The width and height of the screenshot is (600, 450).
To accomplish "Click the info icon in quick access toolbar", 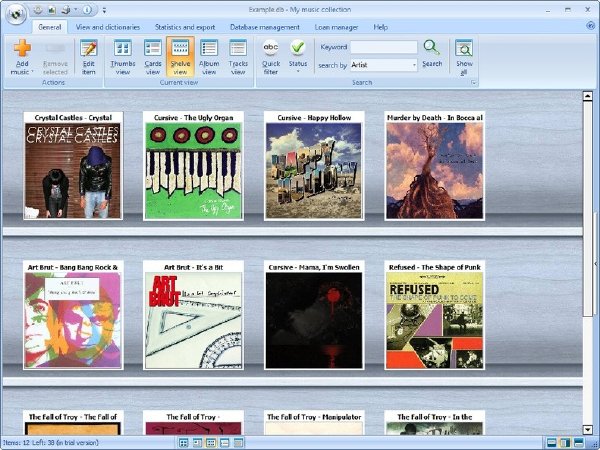I will coord(87,10).
